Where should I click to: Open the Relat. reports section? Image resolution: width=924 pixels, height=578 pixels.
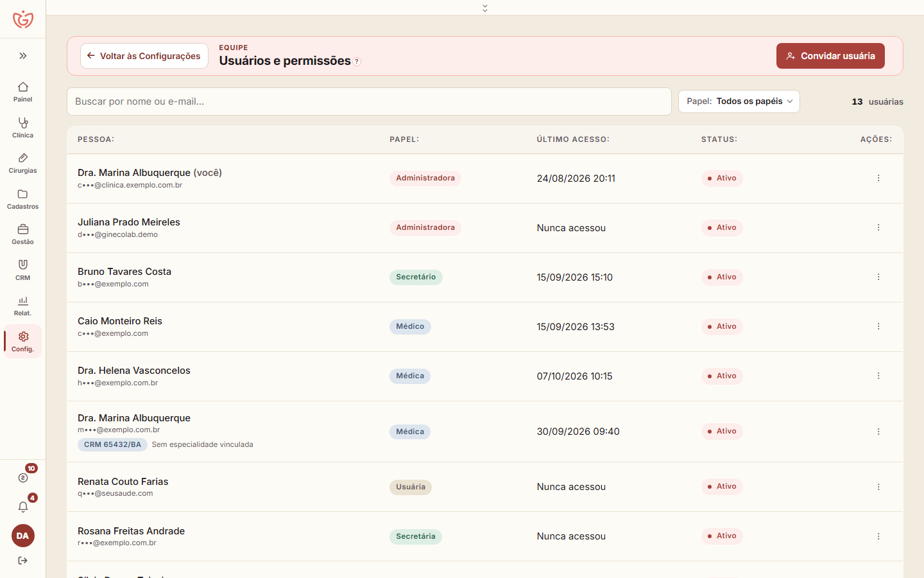[x=23, y=306]
